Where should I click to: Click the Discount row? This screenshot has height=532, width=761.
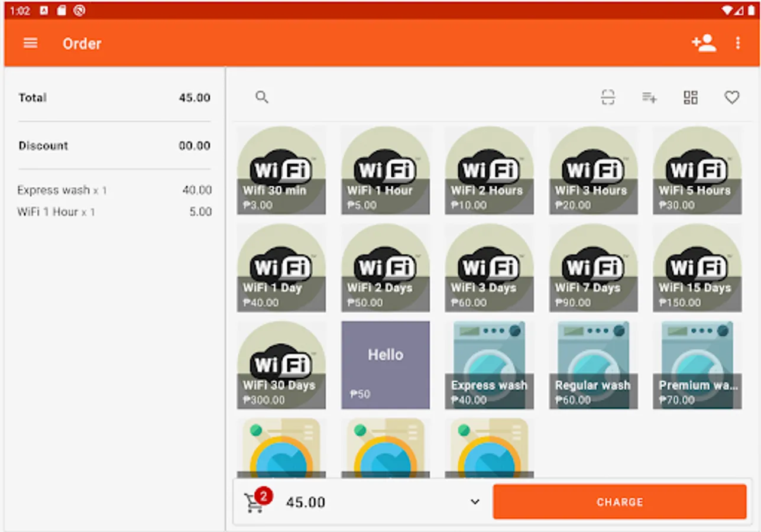pos(114,145)
